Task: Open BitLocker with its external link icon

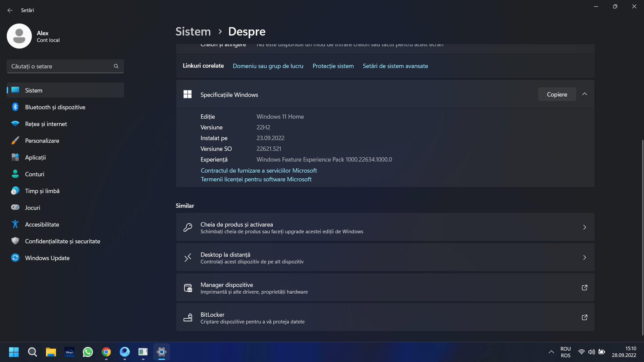Action: (x=585, y=317)
